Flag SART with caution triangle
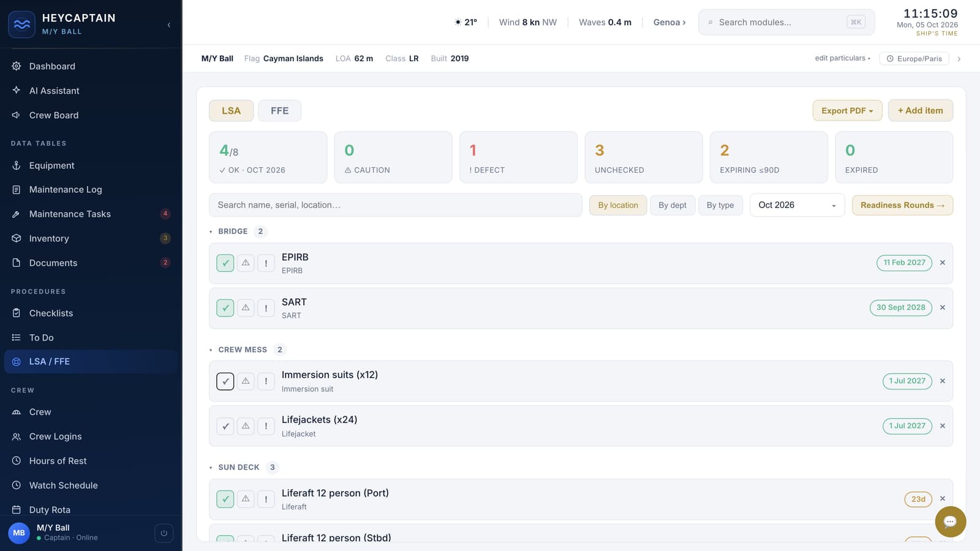980x551 pixels. point(246,308)
